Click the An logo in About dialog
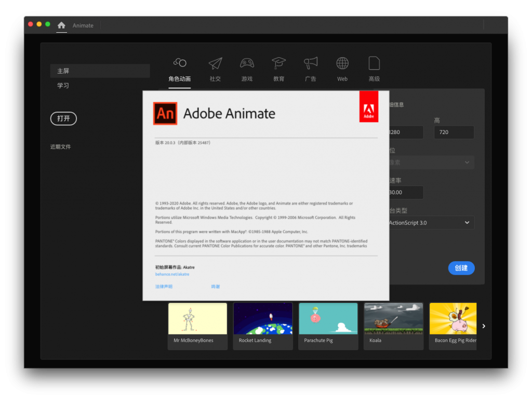This screenshot has width=532, height=400. pos(165,113)
